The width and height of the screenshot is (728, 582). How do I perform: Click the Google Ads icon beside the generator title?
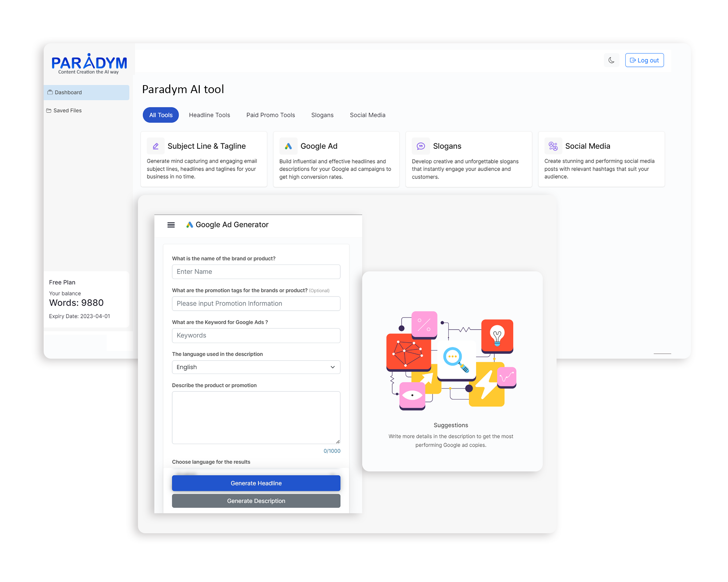189,224
